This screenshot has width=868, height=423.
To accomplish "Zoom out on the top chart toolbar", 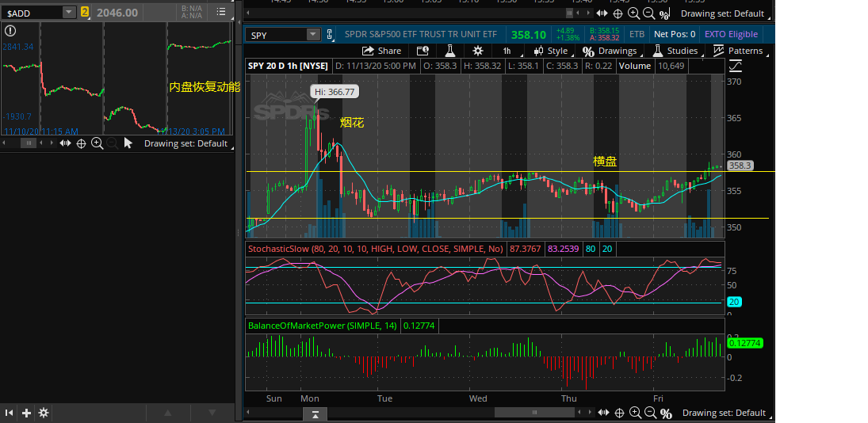I will point(648,13).
